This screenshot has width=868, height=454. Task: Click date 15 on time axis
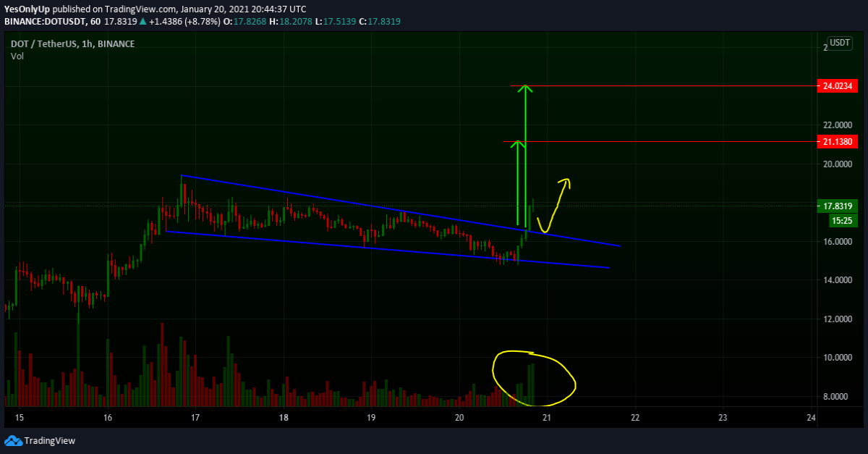coord(20,418)
